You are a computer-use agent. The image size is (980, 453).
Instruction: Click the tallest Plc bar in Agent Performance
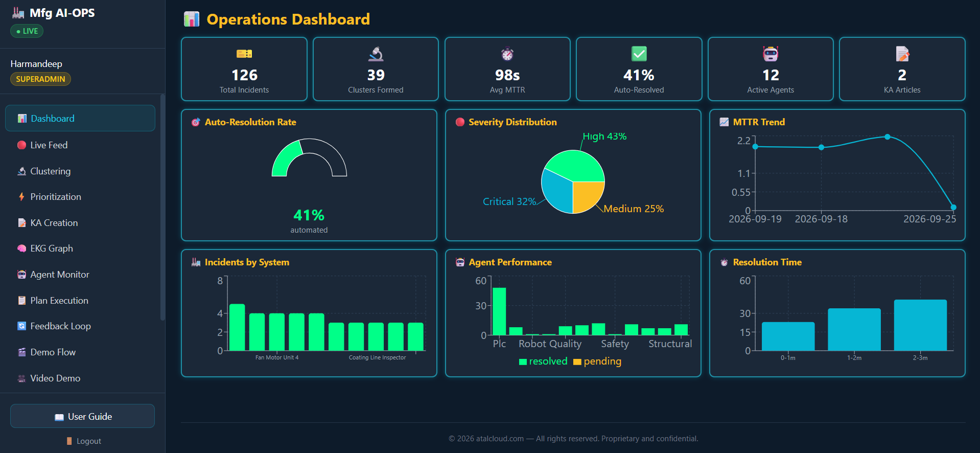pyautogui.click(x=499, y=311)
